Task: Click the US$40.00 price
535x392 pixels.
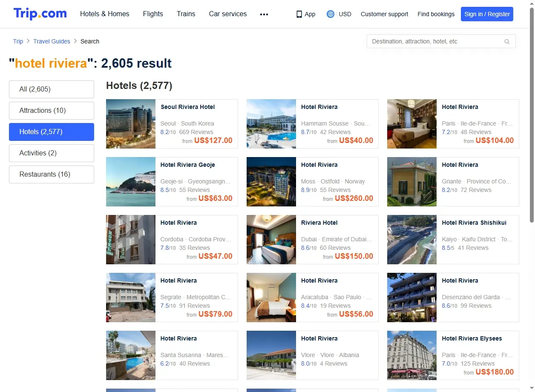Action: tap(356, 140)
